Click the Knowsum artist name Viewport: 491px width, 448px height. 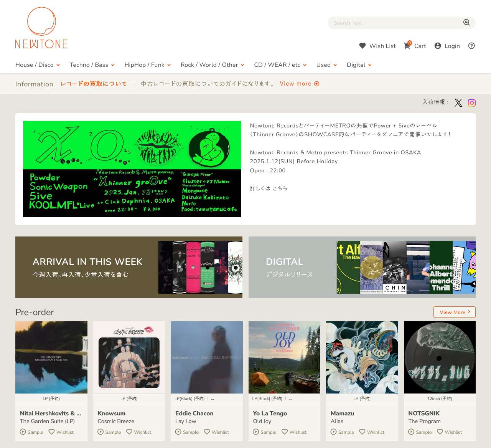coord(112,413)
